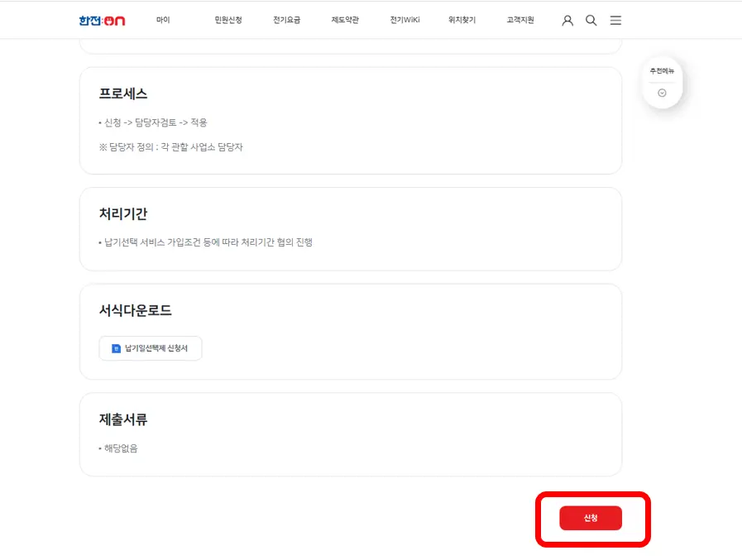Open the hamburger full menu icon
The width and height of the screenshot is (742, 560).
click(x=615, y=21)
